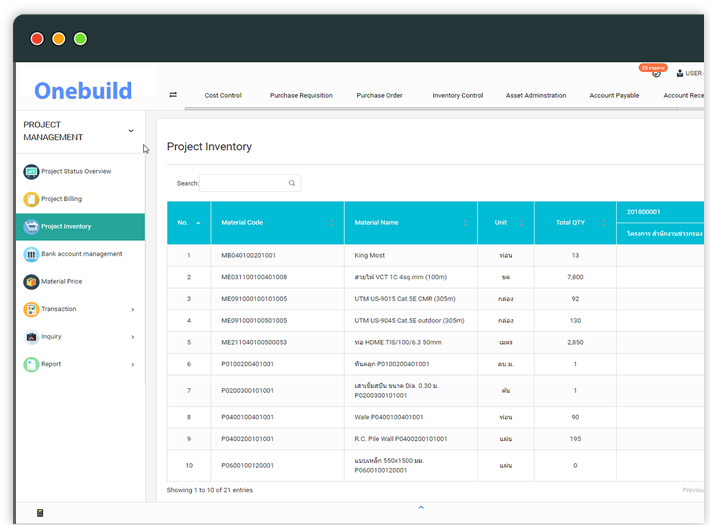Click the Onebuild logo link
The height and width of the screenshot is (525, 710).
83,91
